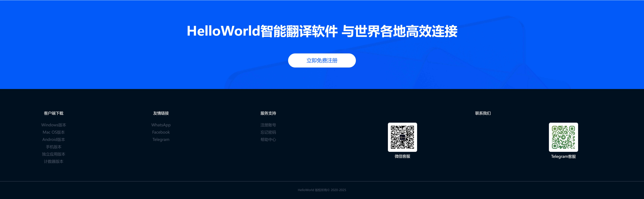Open the Facebook friendly link
Image resolution: width=644 pixels, height=199 pixels.
pos(161,132)
